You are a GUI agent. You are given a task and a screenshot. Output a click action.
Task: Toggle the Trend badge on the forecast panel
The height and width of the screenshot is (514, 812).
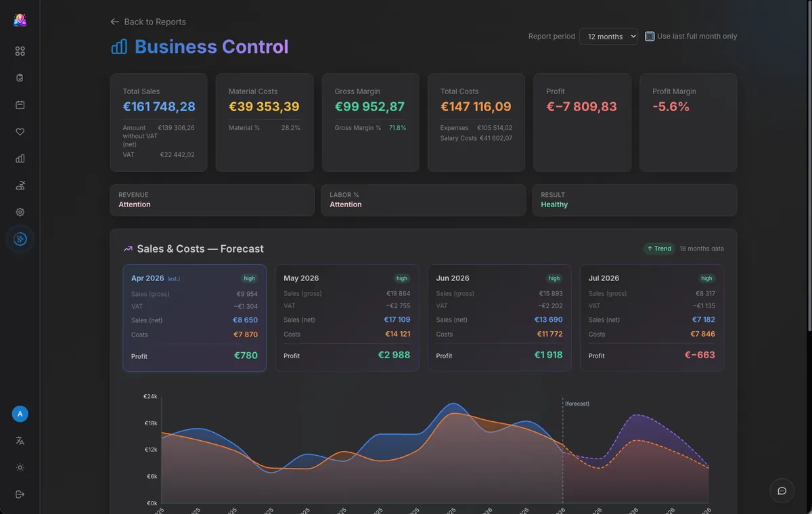tap(659, 249)
